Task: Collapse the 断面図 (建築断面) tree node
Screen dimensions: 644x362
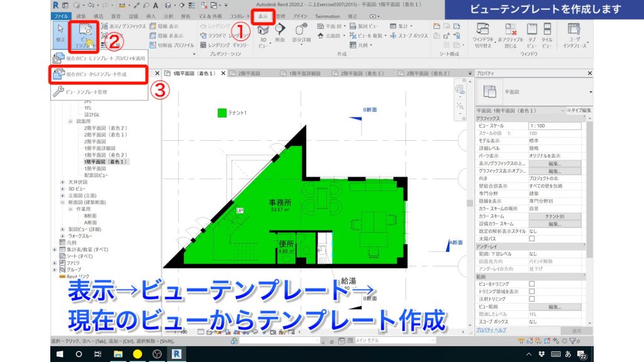Action: tap(62, 202)
